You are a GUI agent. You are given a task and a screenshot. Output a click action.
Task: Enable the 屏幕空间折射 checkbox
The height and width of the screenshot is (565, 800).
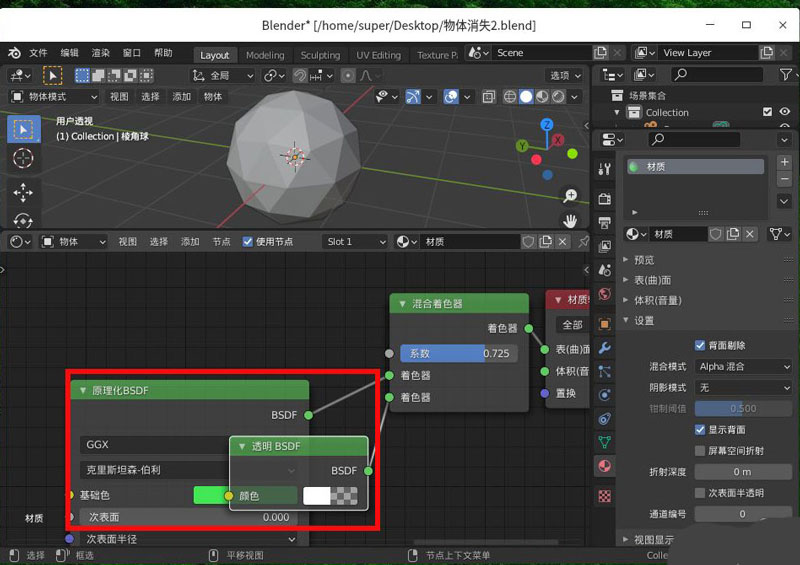tap(700, 451)
